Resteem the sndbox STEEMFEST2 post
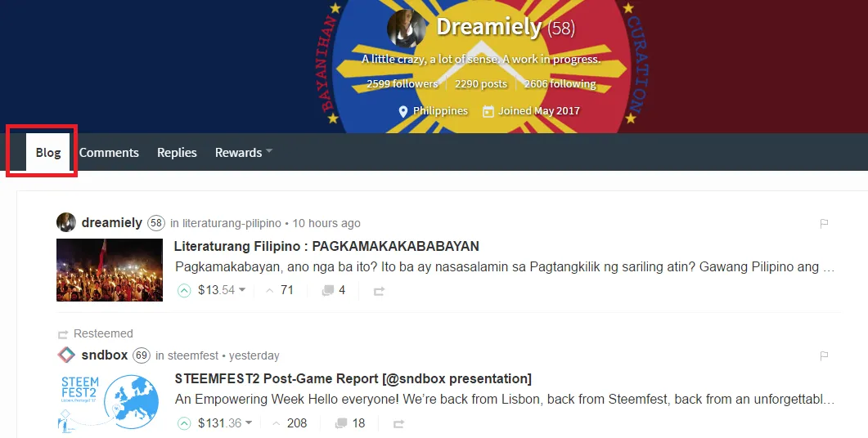The width and height of the screenshot is (868, 438). [x=398, y=424]
